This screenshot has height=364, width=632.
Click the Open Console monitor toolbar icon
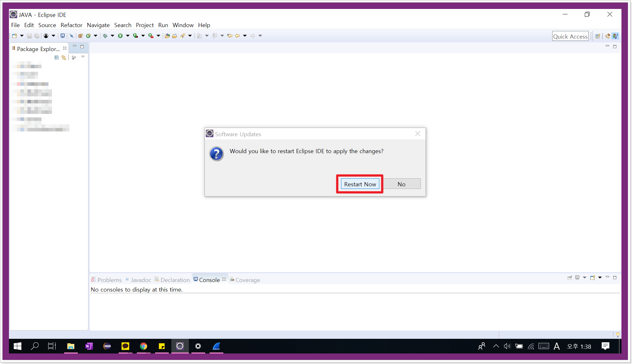click(63, 36)
